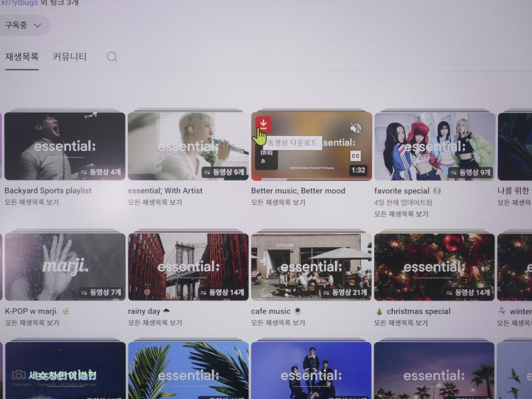Click the Backyard Sports playlist title
The height and width of the screenshot is (399, 532).
pyautogui.click(x=48, y=190)
